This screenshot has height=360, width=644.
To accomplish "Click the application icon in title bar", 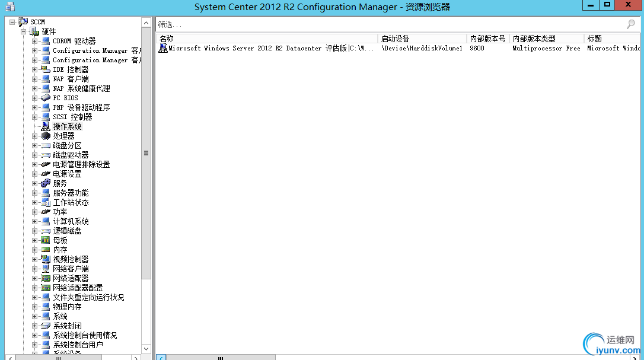I will coord(10,7).
